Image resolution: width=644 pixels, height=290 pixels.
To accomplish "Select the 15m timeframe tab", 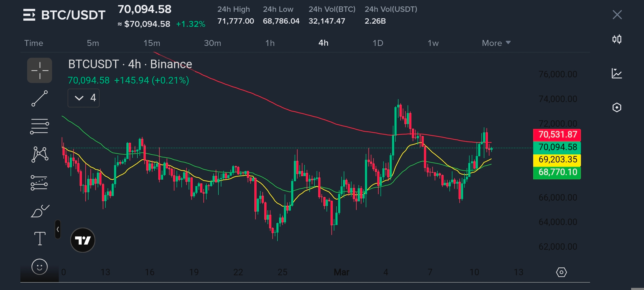I will pyautogui.click(x=152, y=43).
